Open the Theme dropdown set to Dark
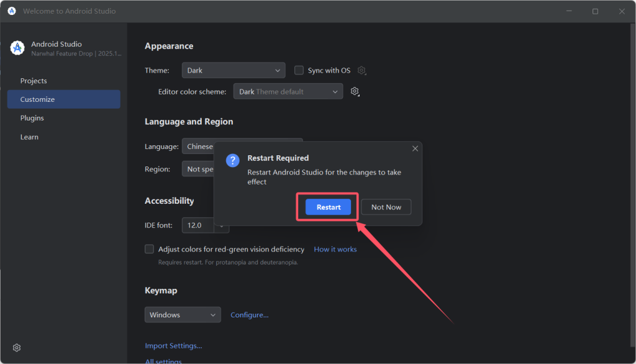The width and height of the screenshot is (636, 364). point(234,70)
